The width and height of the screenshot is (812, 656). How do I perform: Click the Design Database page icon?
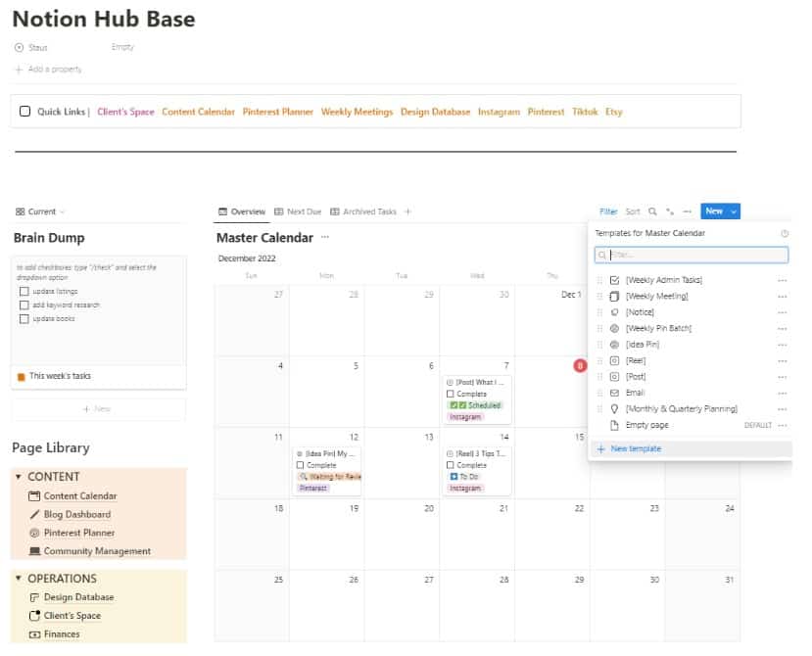tap(34, 597)
